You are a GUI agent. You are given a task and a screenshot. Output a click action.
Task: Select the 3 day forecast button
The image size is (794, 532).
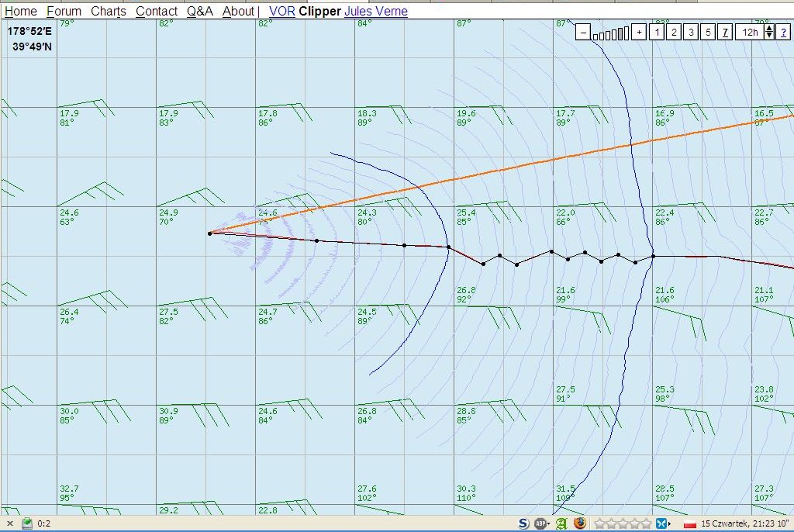(691, 32)
